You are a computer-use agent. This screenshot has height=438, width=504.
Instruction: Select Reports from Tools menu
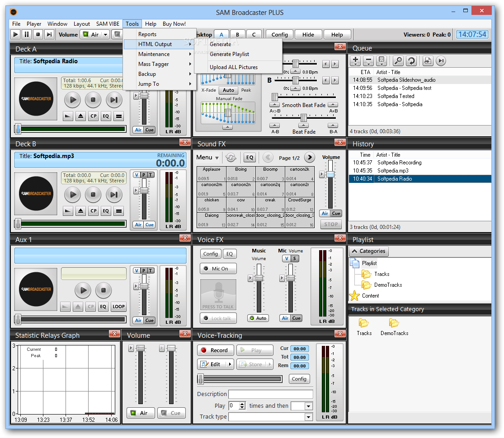pyautogui.click(x=160, y=34)
